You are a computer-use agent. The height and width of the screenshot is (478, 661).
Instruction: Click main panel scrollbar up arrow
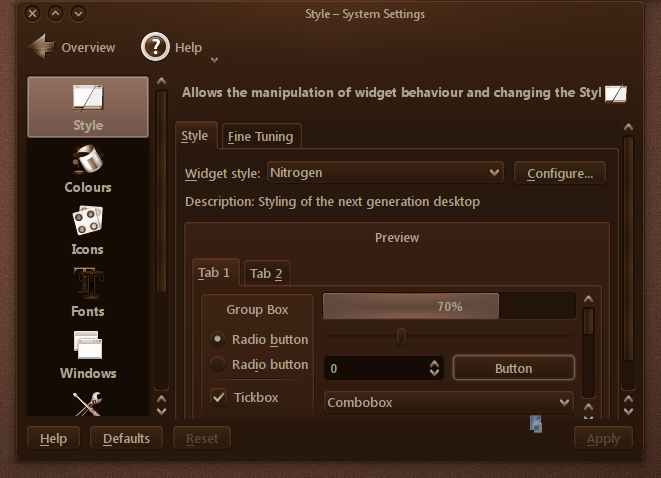coord(628,126)
